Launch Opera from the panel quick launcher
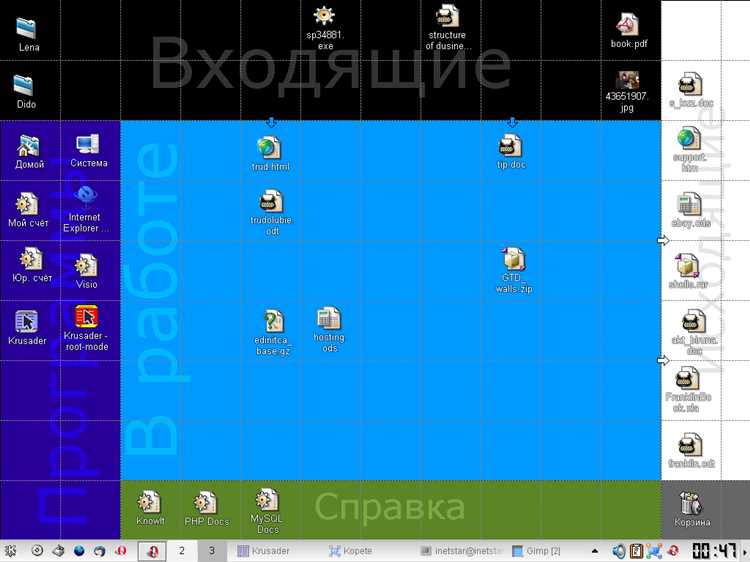The image size is (750, 562). (121, 551)
